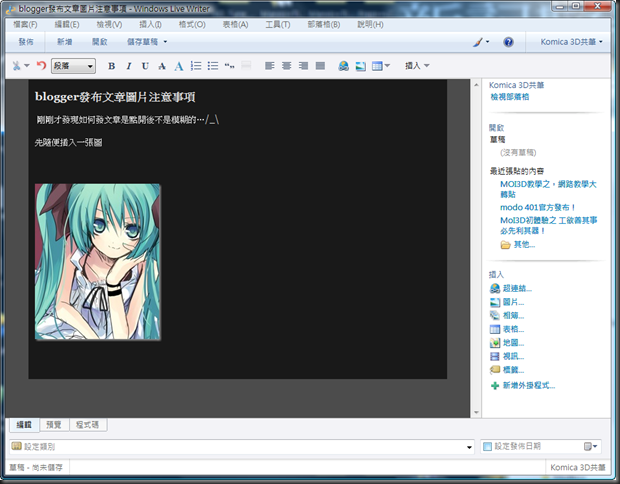
Task: Click the paintbrush theme icon
Action: (x=478, y=42)
